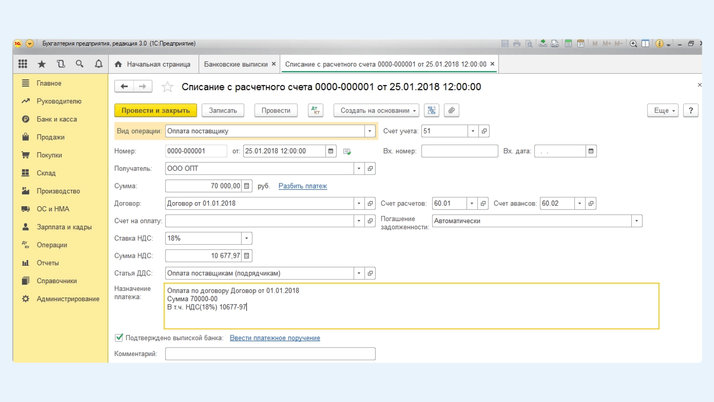Screen dimensions: 714x402
Task: Open the notifications bell icon
Action: (x=98, y=64)
